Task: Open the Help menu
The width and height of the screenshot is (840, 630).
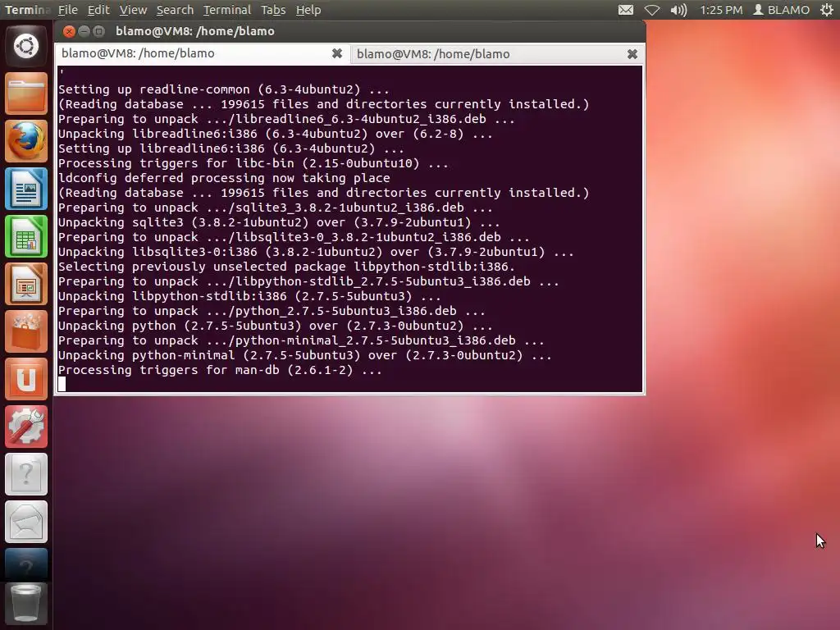Action: tap(308, 10)
